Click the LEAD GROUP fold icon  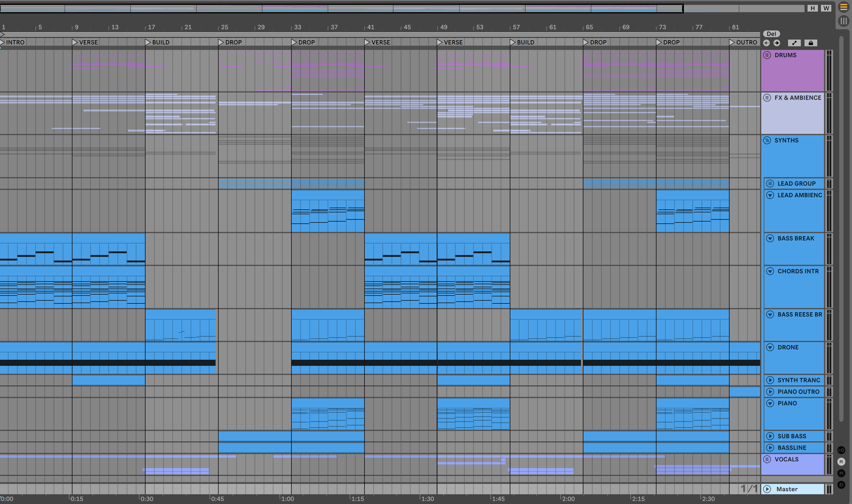pyautogui.click(x=770, y=184)
